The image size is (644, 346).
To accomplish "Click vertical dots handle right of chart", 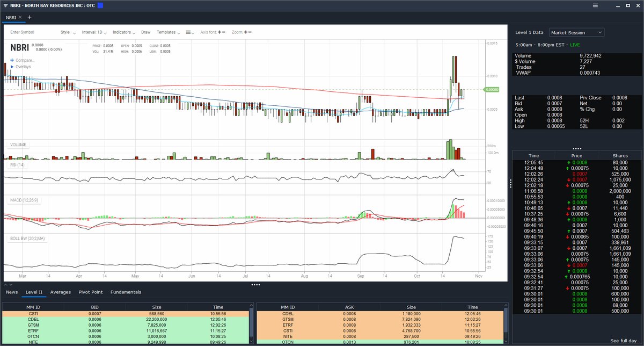I will click(x=510, y=183).
